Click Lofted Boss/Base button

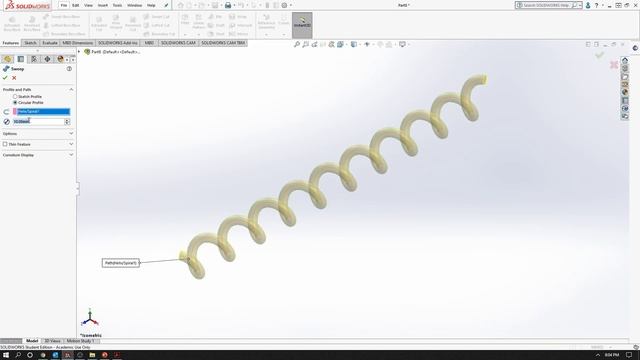pyautogui.click(x=61, y=25)
